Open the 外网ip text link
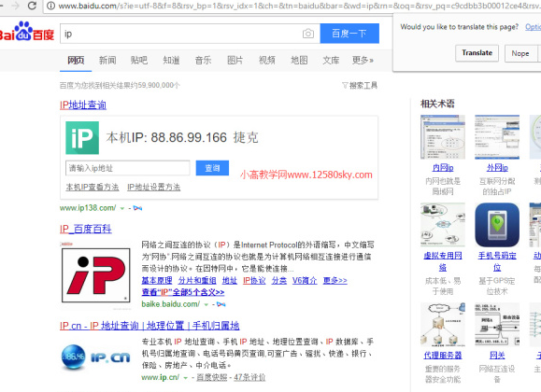 [x=497, y=168]
